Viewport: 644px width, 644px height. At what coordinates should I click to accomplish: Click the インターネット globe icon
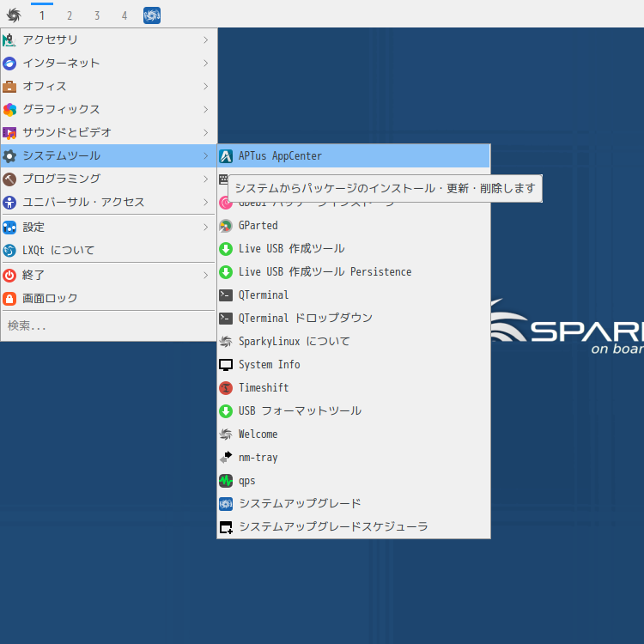pyautogui.click(x=9, y=64)
